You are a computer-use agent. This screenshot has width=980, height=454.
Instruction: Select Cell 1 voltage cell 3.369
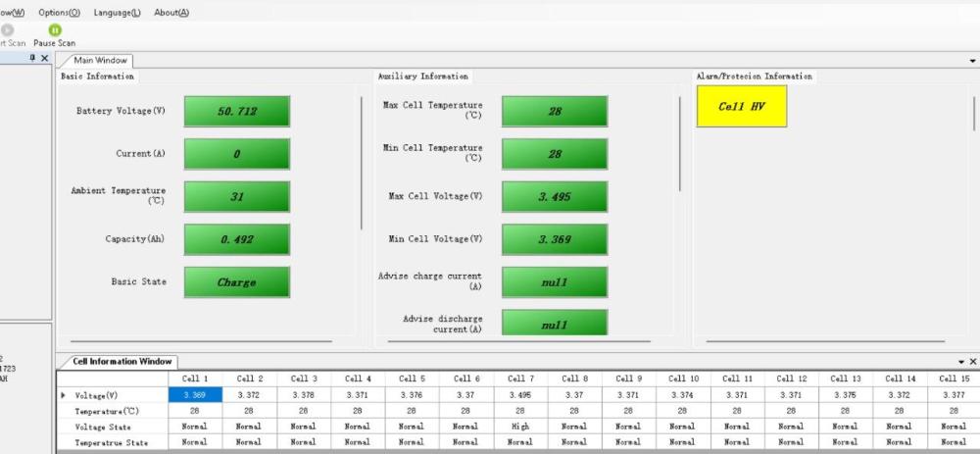195,395
